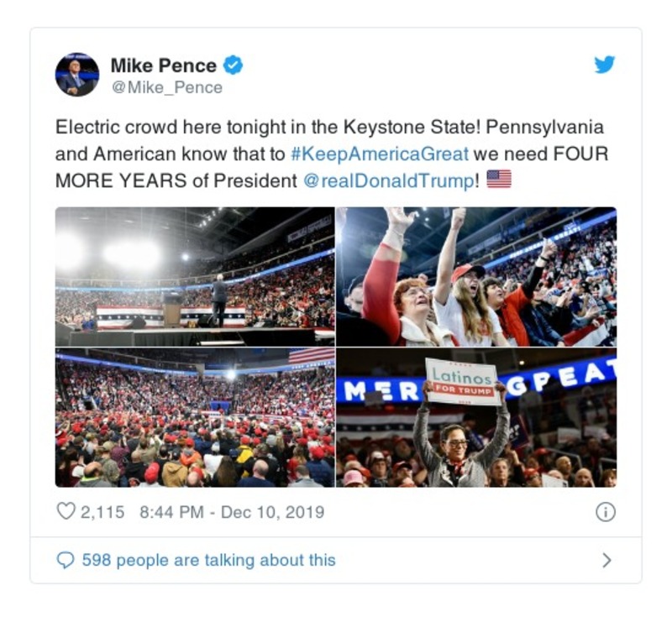
Task: View photo of speaker on stage
Action: tap(195, 276)
